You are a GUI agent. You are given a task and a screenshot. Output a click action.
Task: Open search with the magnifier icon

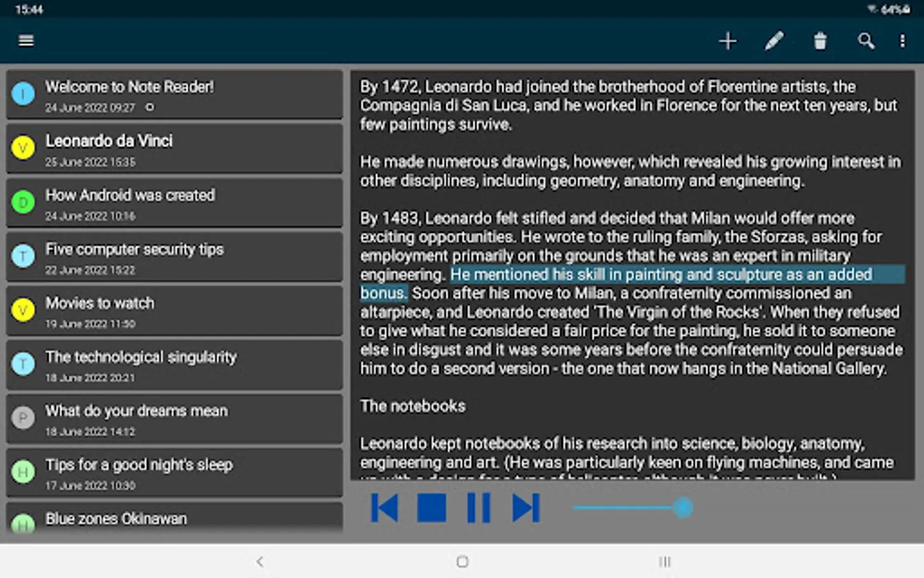click(x=866, y=41)
